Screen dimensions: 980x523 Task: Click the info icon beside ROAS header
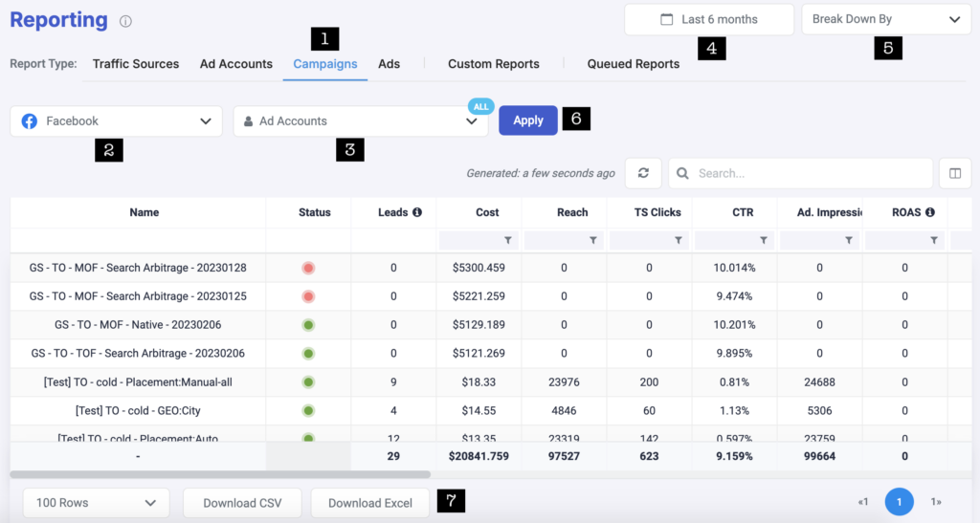pos(930,212)
